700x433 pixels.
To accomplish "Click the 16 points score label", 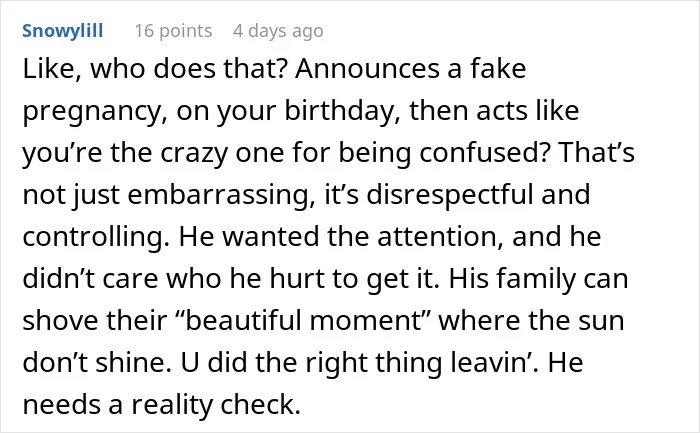I will pyautogui.click(x=173, y=31).
